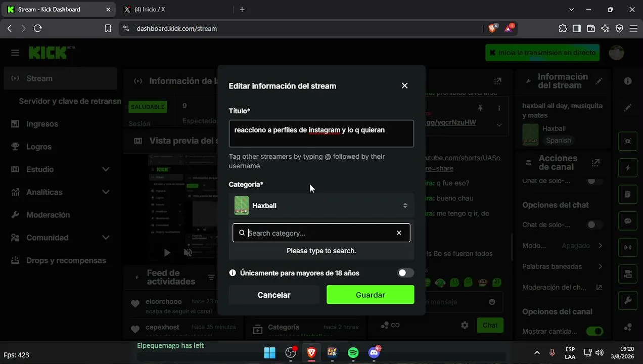Play the stream preview video
The image size is (643, 364).
[167, 252]
